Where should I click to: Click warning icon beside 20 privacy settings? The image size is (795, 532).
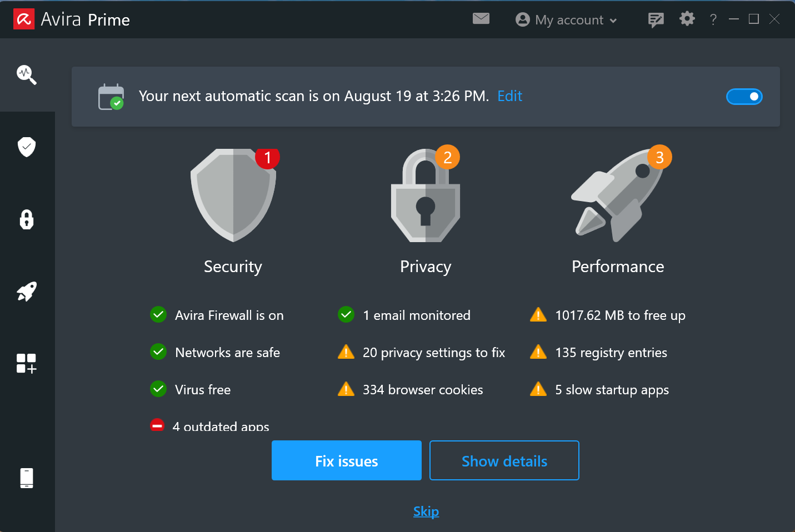(346, 352)
